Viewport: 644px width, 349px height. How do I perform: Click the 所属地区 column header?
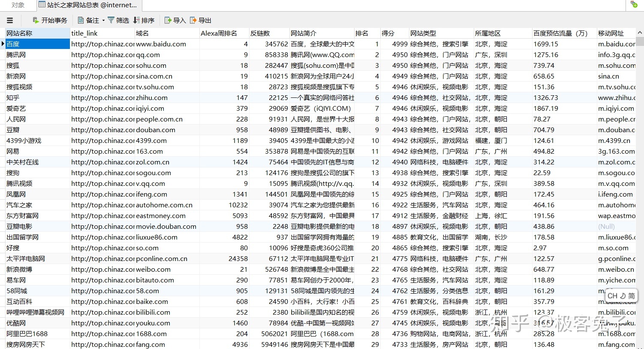point(503,33)
